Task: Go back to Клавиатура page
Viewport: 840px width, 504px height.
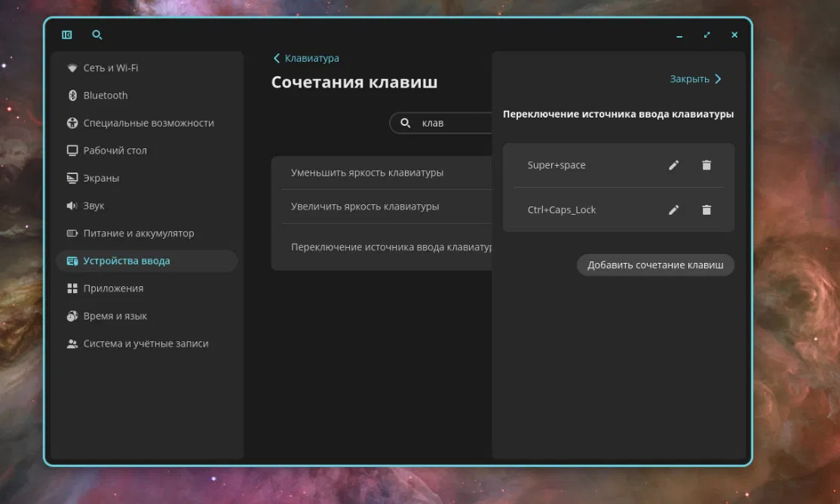Action: (x=306, y=58)
